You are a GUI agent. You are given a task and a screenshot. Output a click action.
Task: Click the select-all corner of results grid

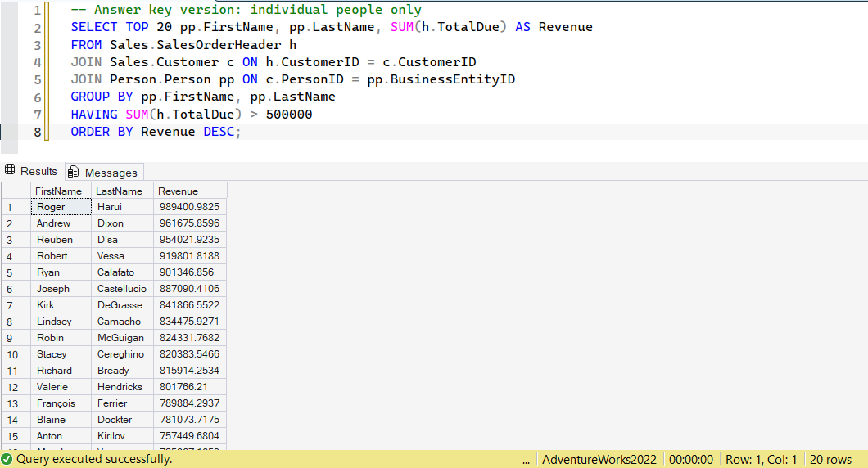16,191
